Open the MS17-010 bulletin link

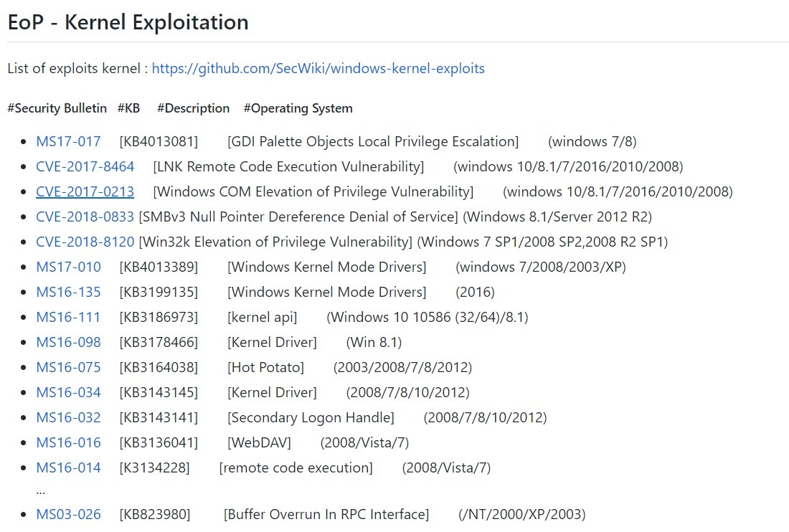point(68,267)
